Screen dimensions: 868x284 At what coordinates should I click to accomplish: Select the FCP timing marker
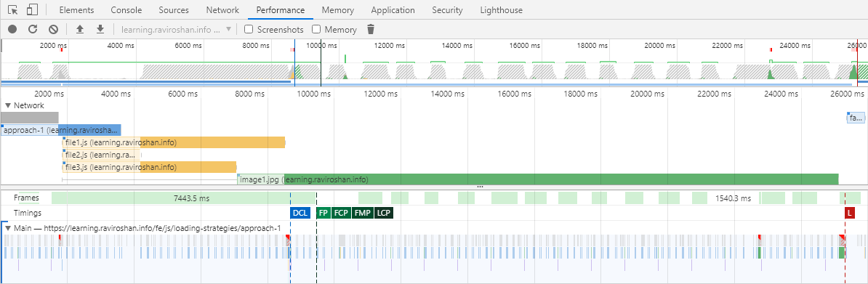click(x=341, y=213)
